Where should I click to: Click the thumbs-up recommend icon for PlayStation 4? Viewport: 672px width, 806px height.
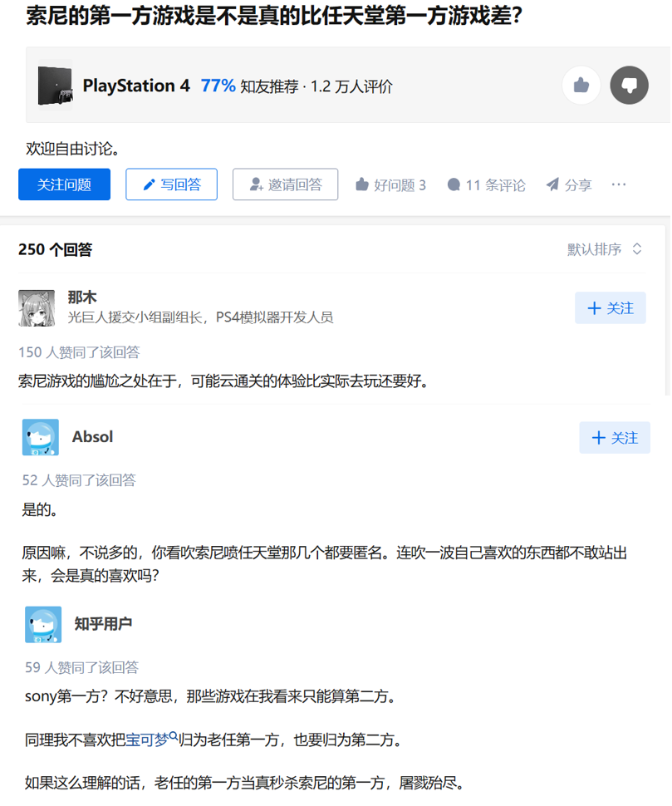(581, 85)
